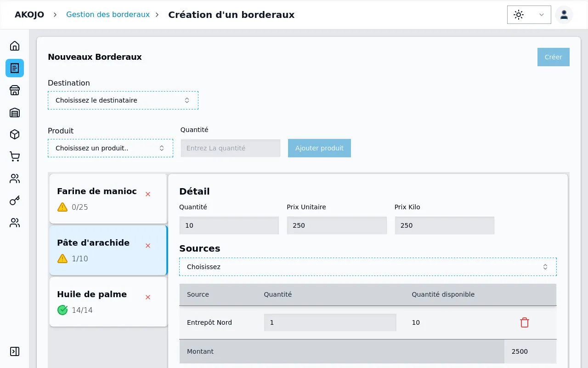Remove Farine de manioc from list
Viewport: 588px width, 368px height.
click(x=148, y=194)
